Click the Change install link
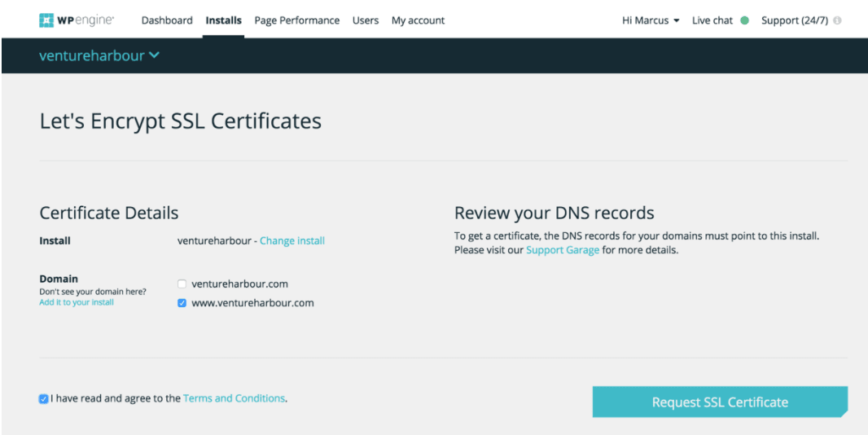868x435 pixels. (x=292, y=240)
